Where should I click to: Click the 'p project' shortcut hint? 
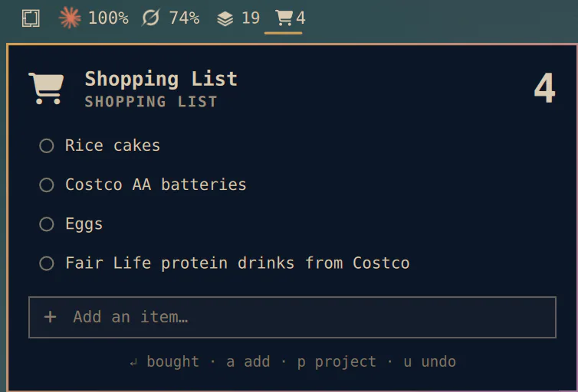click(337, 362)
